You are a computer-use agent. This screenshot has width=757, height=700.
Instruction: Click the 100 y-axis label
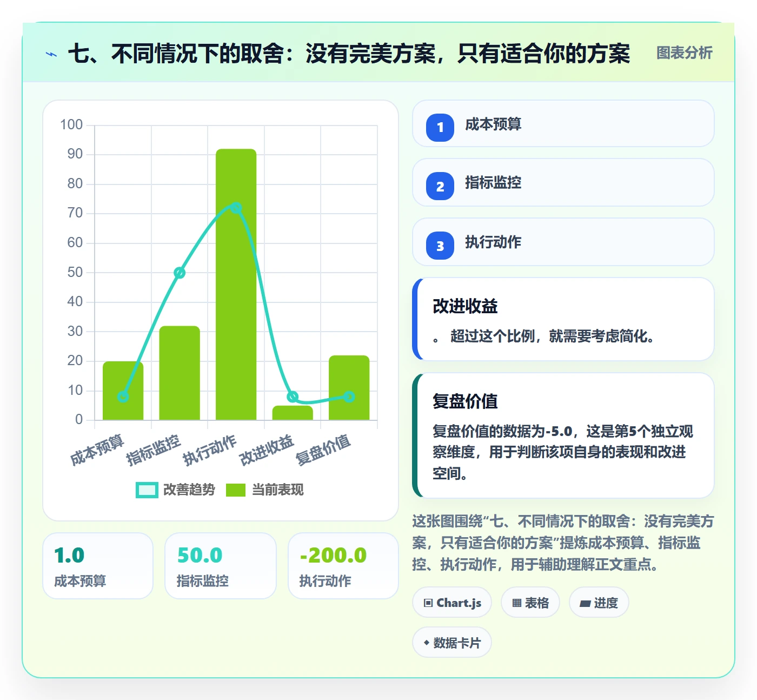(71, 124)
